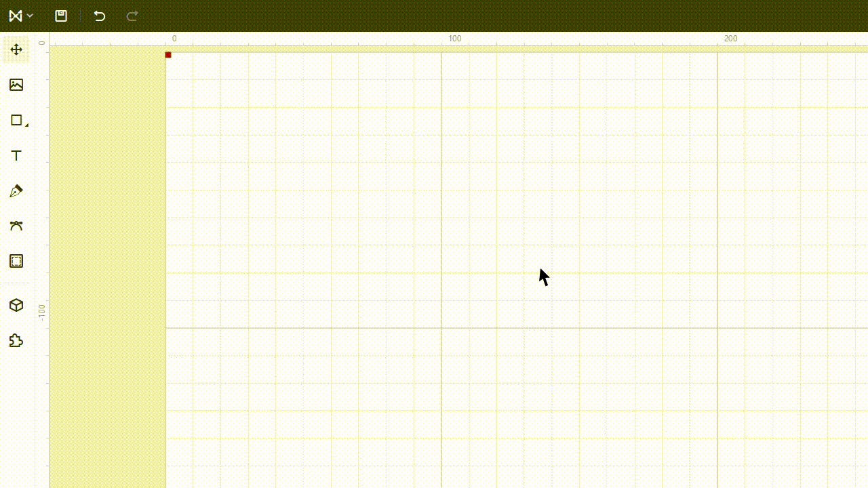Image resolution: width=868 pixels, height=488 pixels.
Task: Choose the Image insert tool
Action: pos(16,85)
